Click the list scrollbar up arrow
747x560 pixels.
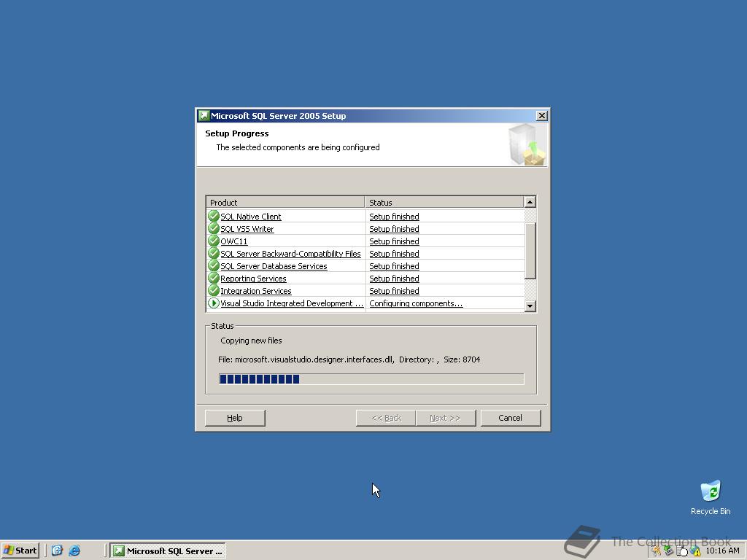click(x=530, y=202)
